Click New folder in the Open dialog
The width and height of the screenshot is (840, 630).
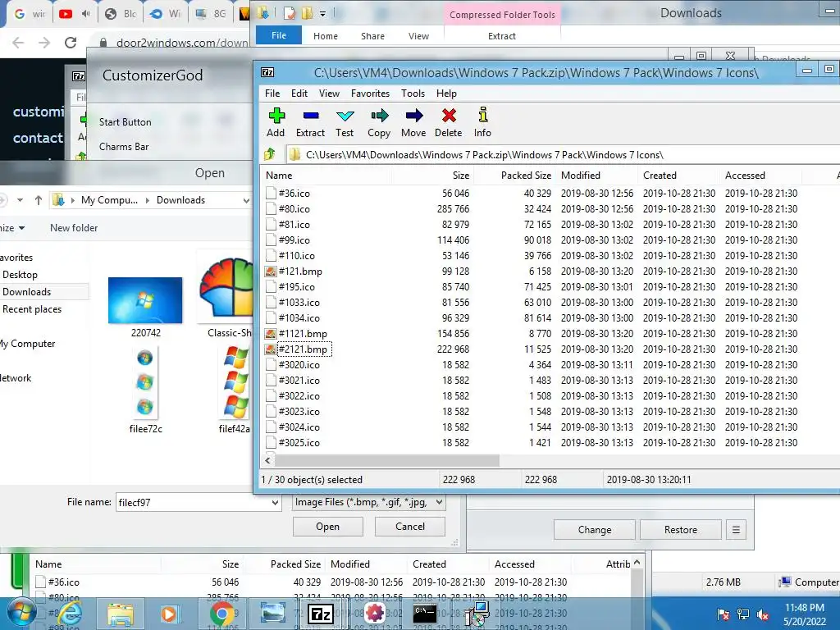74,228
